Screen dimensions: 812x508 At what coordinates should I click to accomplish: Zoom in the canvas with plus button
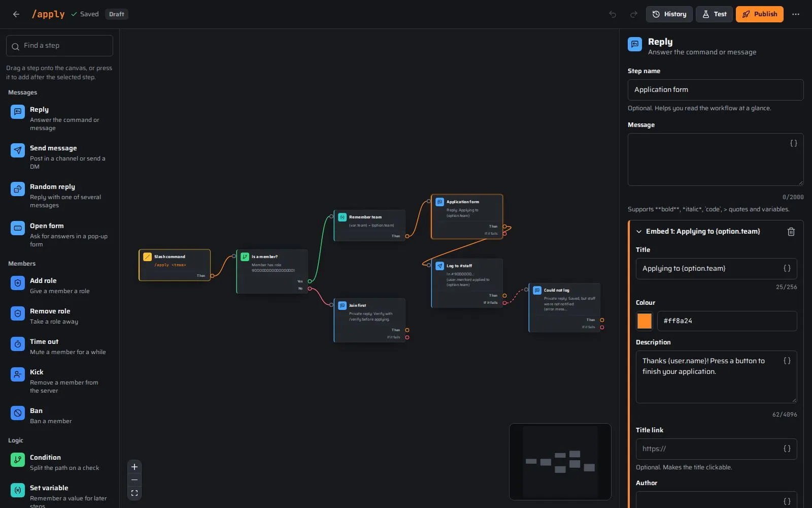pos(134,467)
